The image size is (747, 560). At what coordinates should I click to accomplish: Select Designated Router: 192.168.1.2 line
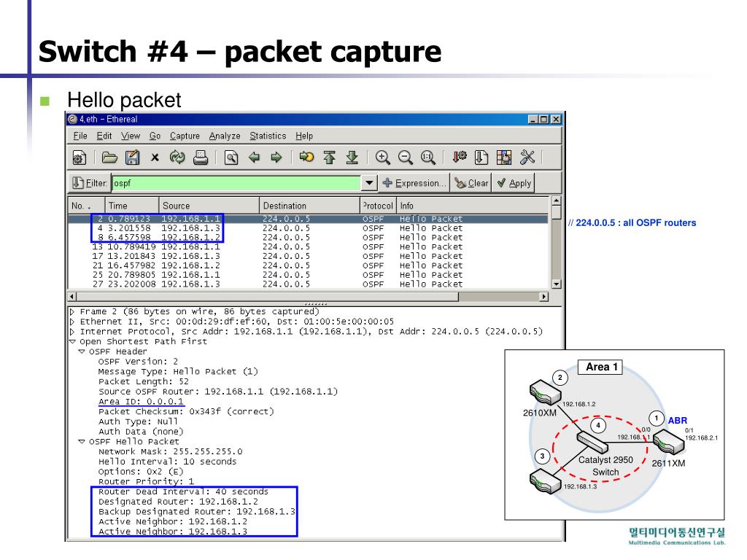pyautogui.click(x=178, y=502)
